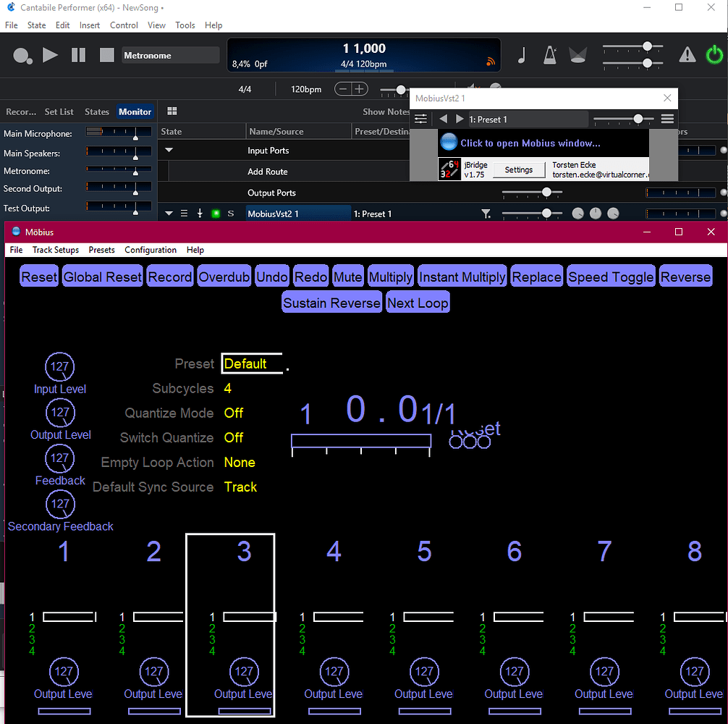Click the jBridge logo in the plugin window
The image size is (728, 724).
pos(449,169)
